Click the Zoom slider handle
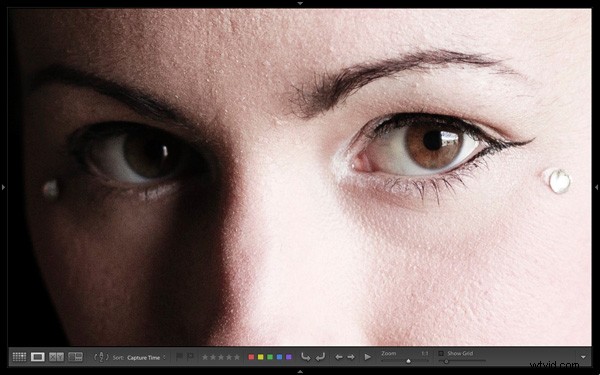This screenshot has width=600, height=375. pyautogui.click(x=408, y=361)
